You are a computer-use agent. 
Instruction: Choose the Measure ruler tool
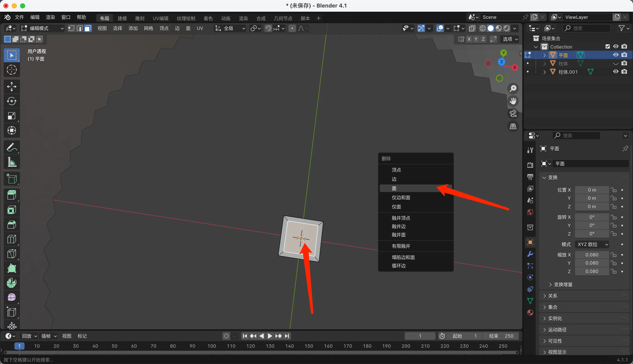[x=12, y=162]
